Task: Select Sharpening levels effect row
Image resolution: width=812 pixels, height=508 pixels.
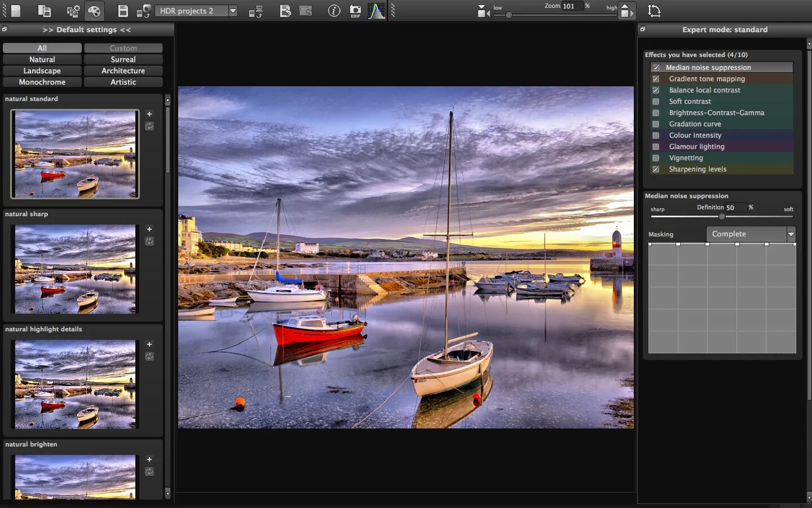Action: pos(722,169)
